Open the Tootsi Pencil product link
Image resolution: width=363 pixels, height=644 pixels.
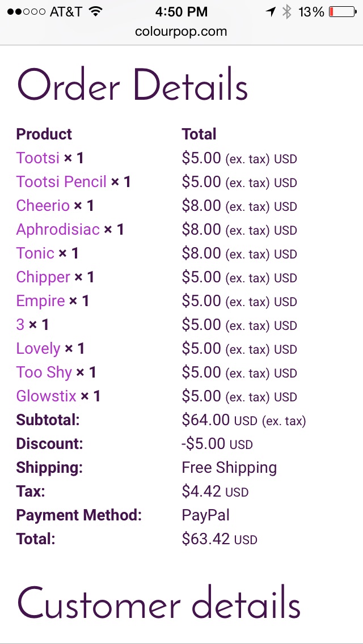(61, 181)
